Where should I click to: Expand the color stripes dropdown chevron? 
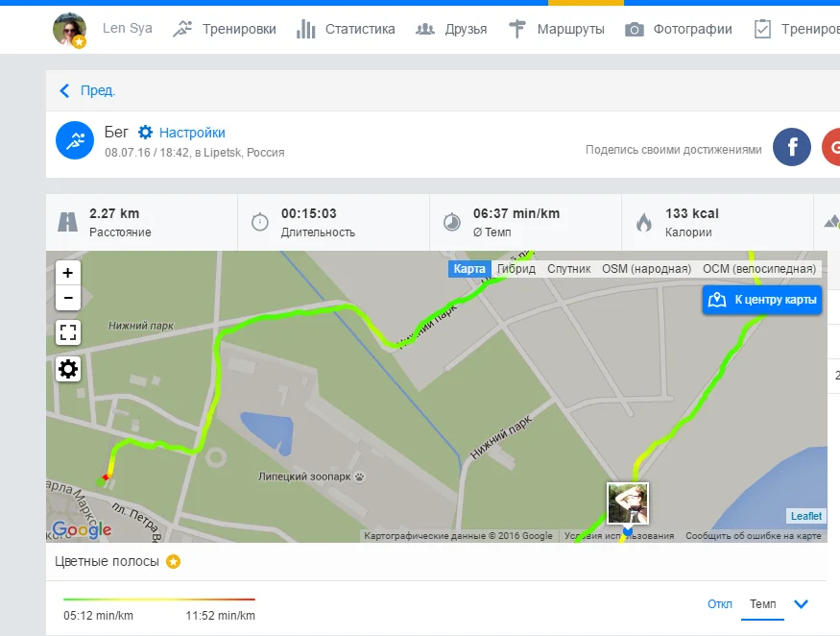[x=801, y=604]
